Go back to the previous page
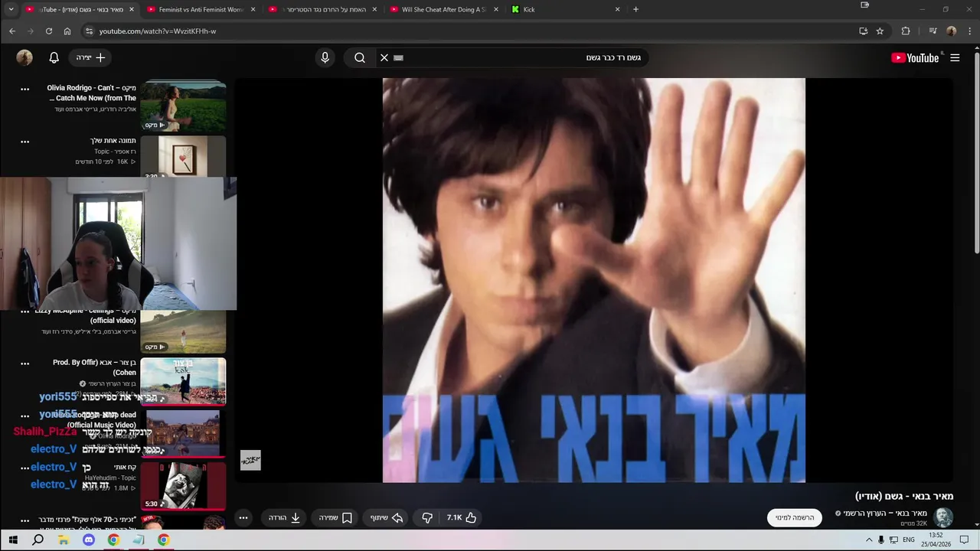 coord(12,31)
